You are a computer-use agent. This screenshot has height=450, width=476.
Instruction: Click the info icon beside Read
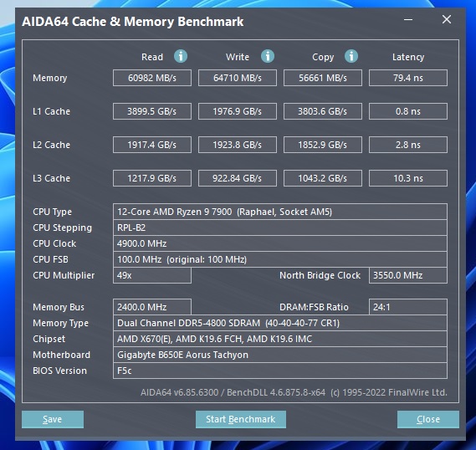(x=181, y=56)
